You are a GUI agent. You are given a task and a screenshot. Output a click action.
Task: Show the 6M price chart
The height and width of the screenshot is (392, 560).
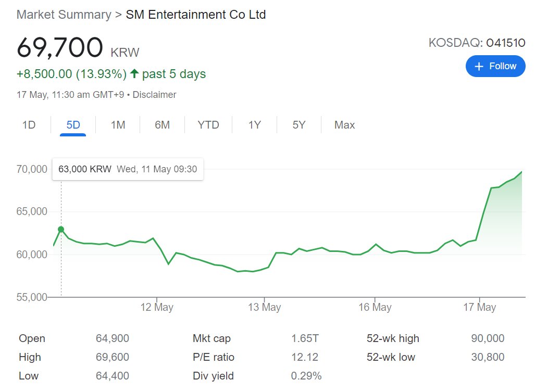162,125
